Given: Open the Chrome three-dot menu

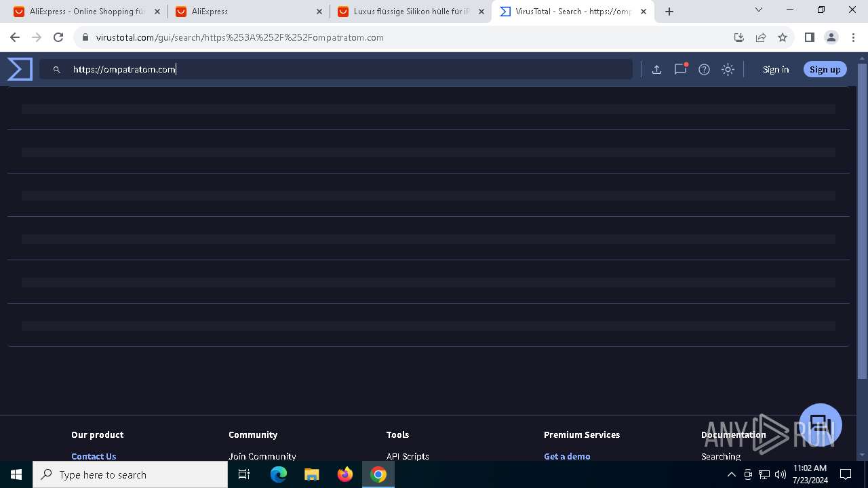Looking at the screenshot, I should pyautogui.click(x=853, y=37).
